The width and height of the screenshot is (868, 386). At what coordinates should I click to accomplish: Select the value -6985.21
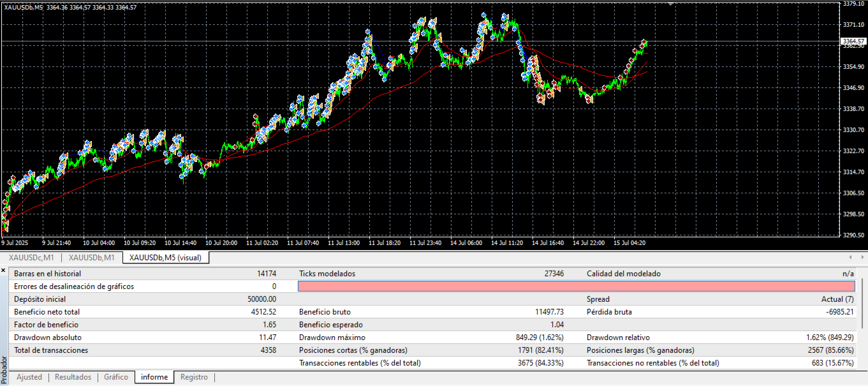pos(839,312)
